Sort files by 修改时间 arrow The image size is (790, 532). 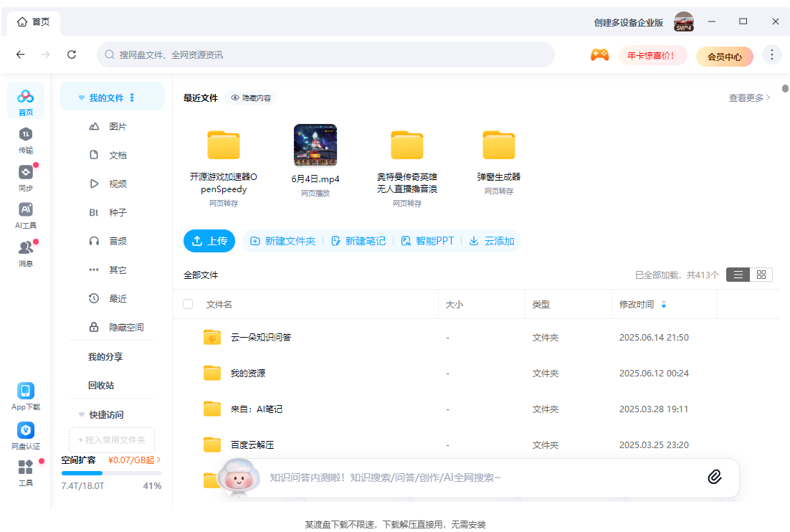[664, 305]
